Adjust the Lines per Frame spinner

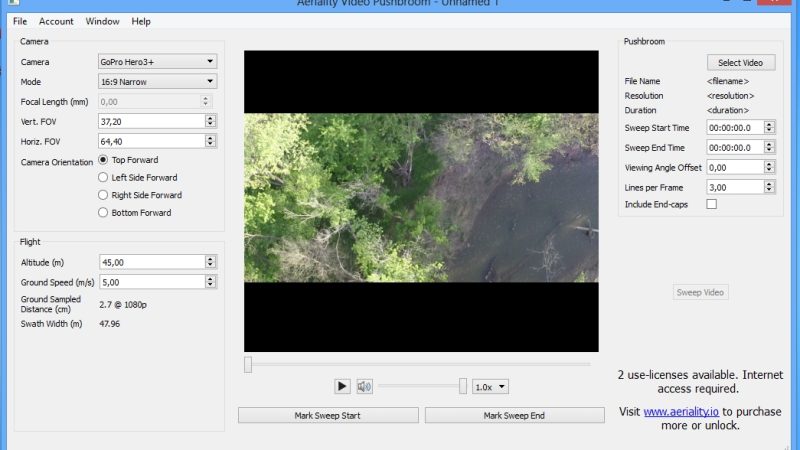coord(769,187)
